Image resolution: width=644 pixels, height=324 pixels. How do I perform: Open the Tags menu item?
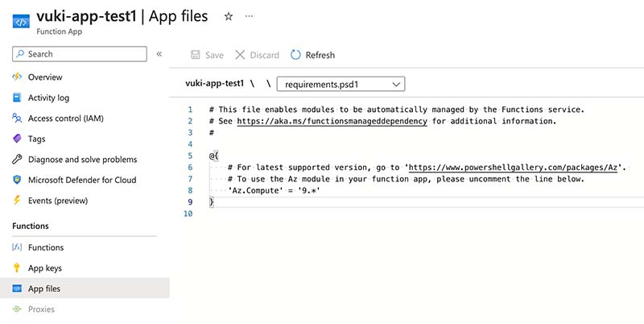(x=36, y=139)
